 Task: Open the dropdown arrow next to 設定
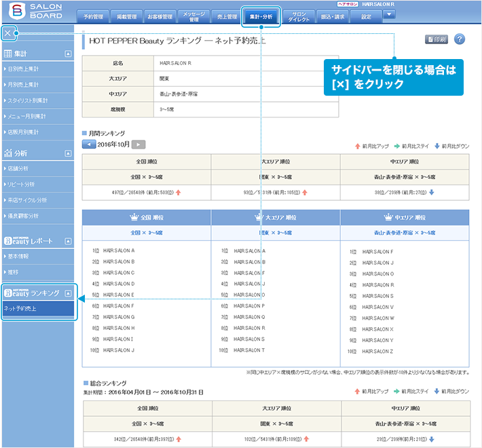[x=389, y=14]
